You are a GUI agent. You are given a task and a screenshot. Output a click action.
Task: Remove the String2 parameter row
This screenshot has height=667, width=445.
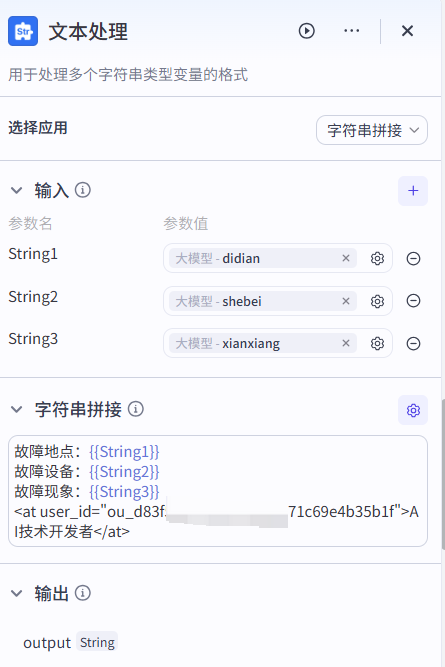(x=413, y=301)
